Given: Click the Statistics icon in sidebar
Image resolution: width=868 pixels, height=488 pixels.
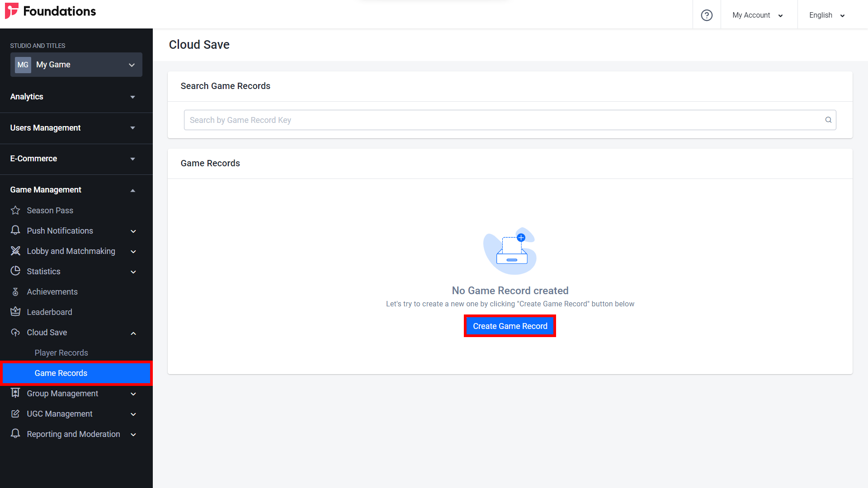Looking at the screenshot, I should (15, 271).
